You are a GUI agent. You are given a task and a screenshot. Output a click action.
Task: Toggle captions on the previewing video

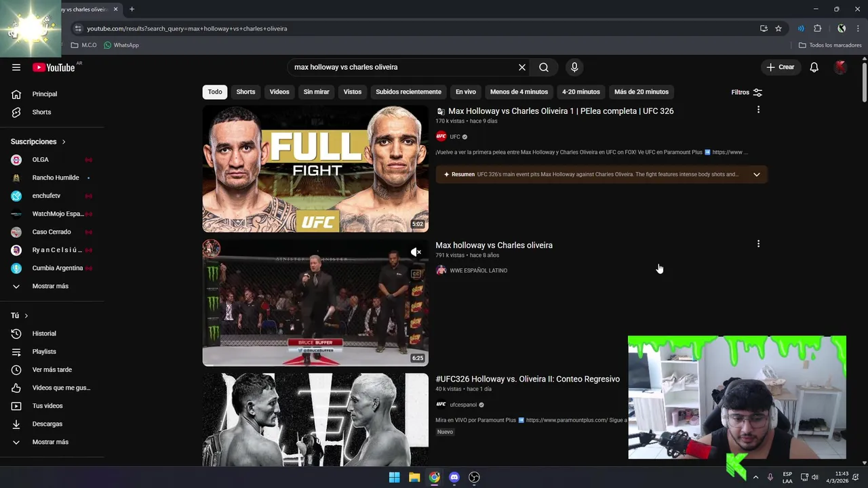(x=416, y=274)
